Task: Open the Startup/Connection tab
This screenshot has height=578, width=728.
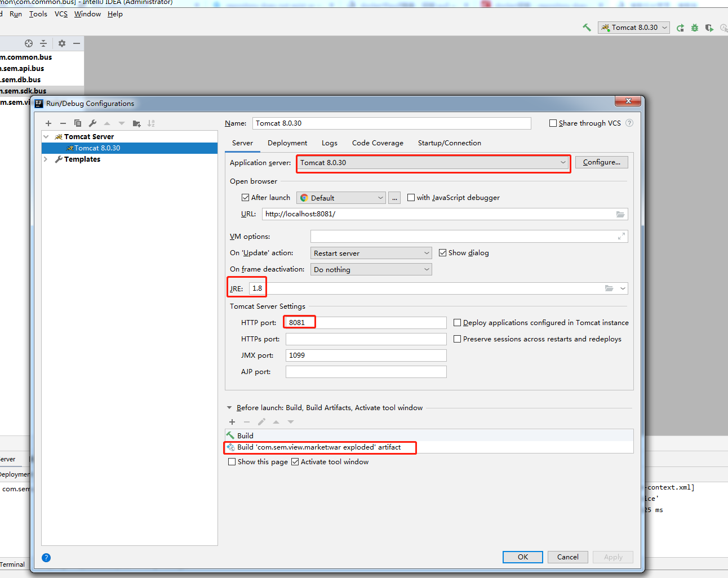Action: tap(450, 143)
